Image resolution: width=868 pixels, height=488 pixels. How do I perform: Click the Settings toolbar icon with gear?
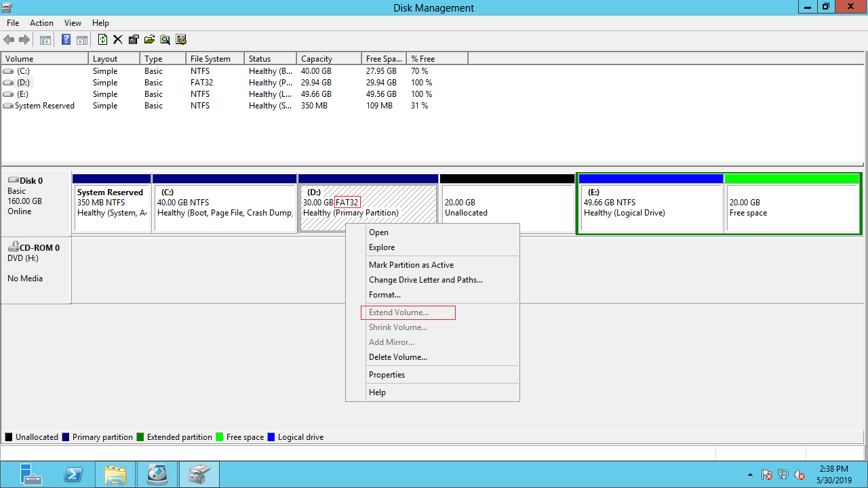point(181,40)
